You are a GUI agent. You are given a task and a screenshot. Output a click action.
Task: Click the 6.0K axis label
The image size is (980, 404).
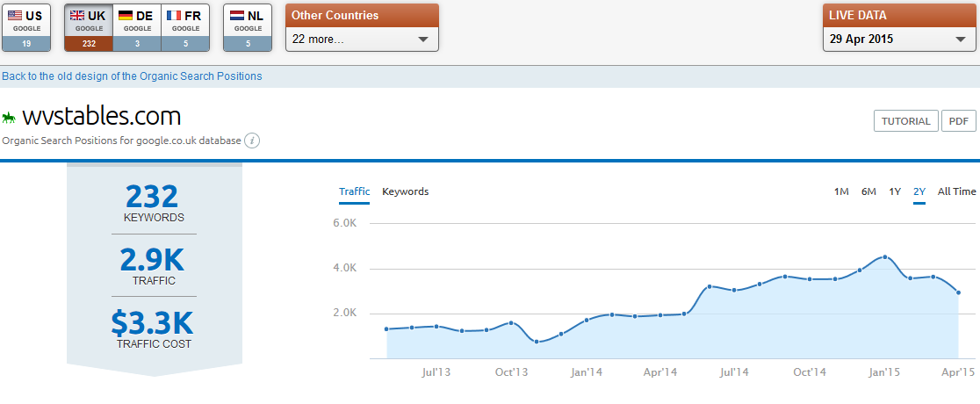(x=344, y=223)
